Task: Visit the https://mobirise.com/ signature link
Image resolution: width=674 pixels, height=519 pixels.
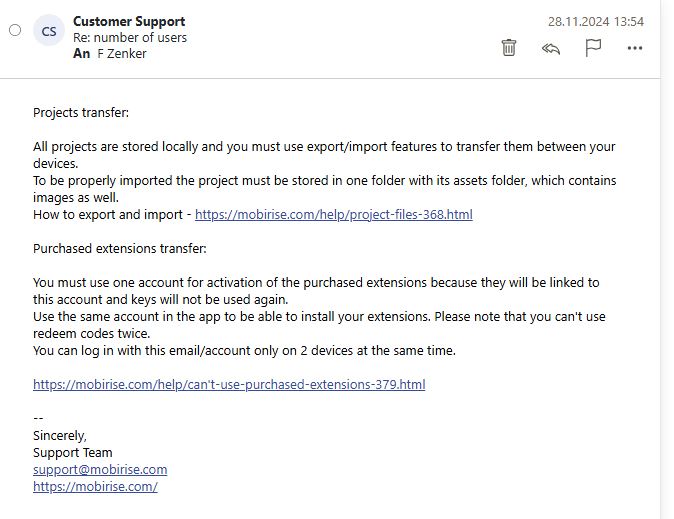Action: coord(95,486)
